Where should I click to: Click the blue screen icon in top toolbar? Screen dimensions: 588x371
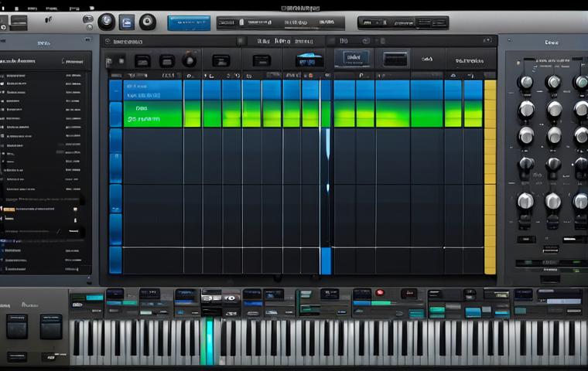coord(127,22)
